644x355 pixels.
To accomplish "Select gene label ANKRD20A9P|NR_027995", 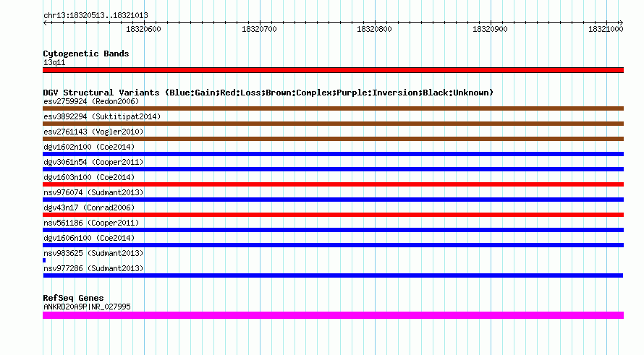I will click(87, 307).
